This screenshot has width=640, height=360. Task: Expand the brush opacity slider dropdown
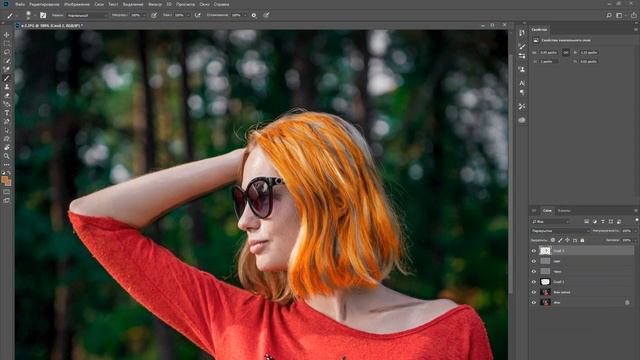(144, 15)
